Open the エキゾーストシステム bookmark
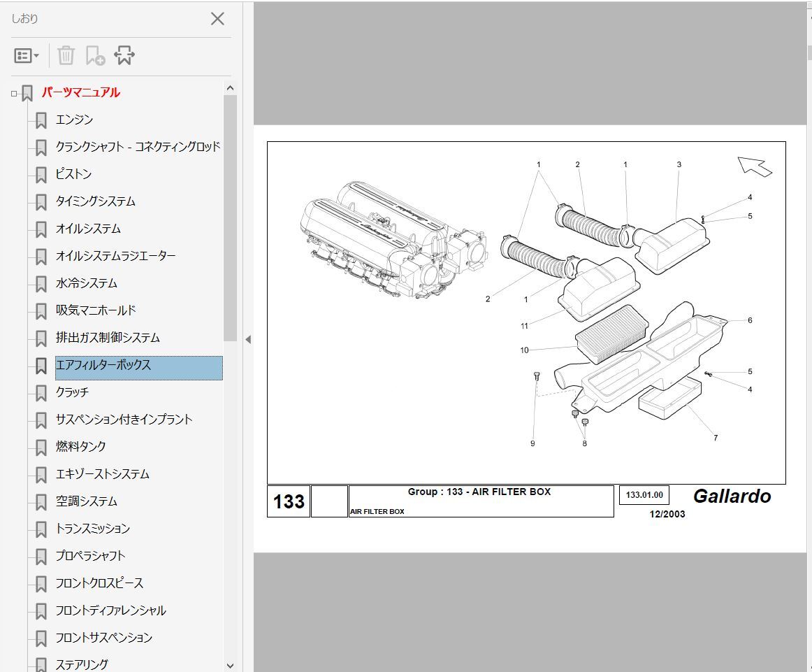The image size is (812, 672). [x=103, y=474]
